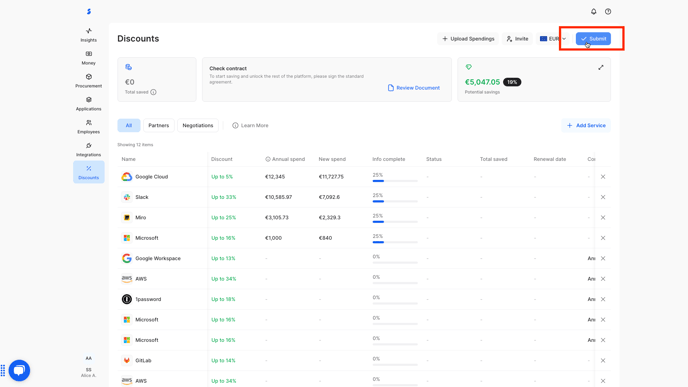
Task: Click Slack info complete progress bar
Action: (394, 201)
